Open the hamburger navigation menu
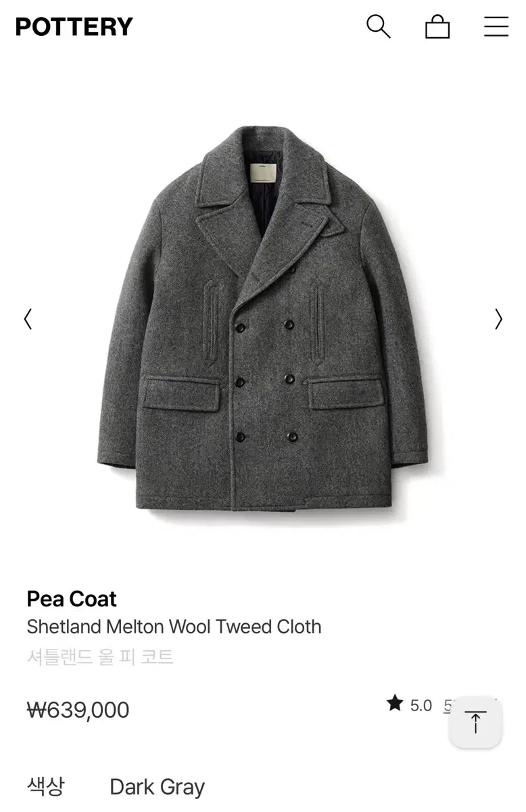This screenshot has width=526, height=812. (496, 26)
